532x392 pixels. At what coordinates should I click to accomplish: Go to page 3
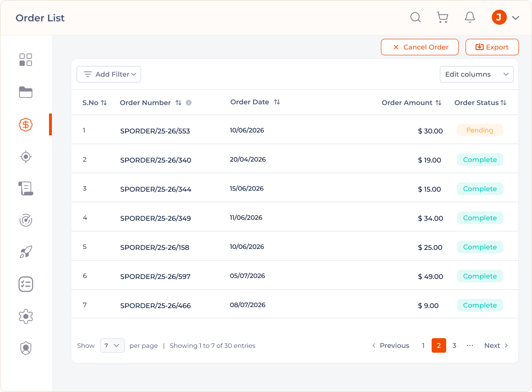pyautogui.click(x=454, y=345)
